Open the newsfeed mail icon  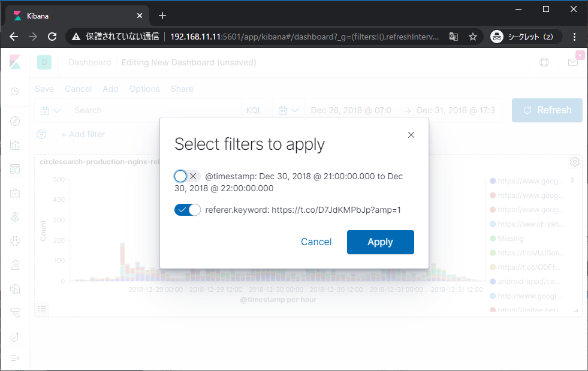pyautogui.click(x=573, y=62)
